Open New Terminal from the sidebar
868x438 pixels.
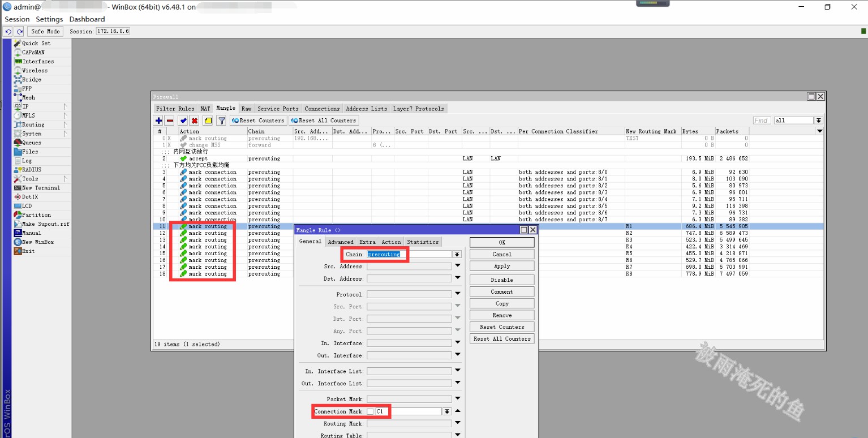[41, 188]
